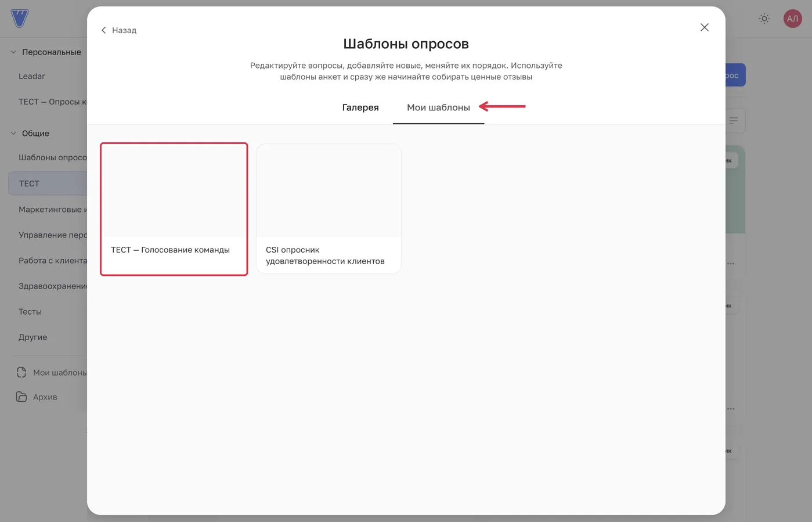Open the Leadar sidebar item
812x522 pixels.
point(32,76)
